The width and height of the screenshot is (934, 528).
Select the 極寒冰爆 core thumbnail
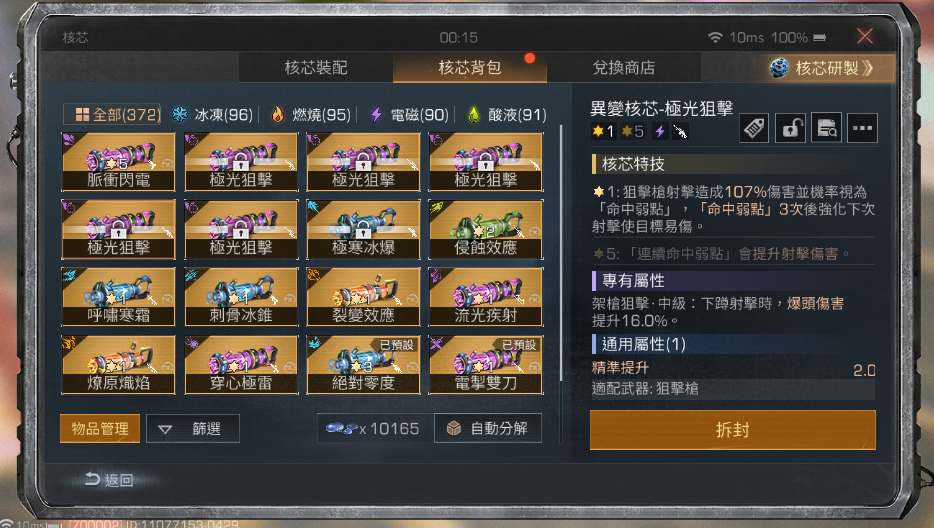tap(363, 229)
